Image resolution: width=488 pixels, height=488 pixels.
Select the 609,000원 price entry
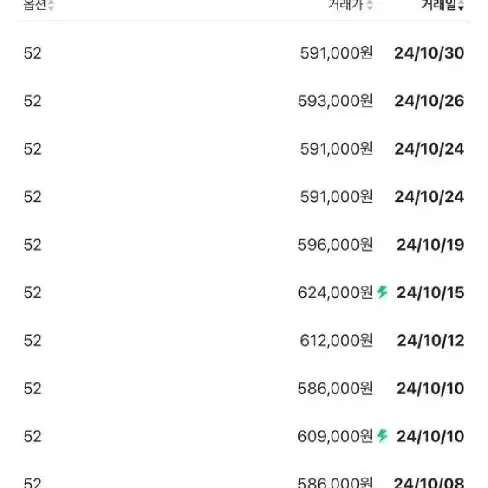(335, 436)
